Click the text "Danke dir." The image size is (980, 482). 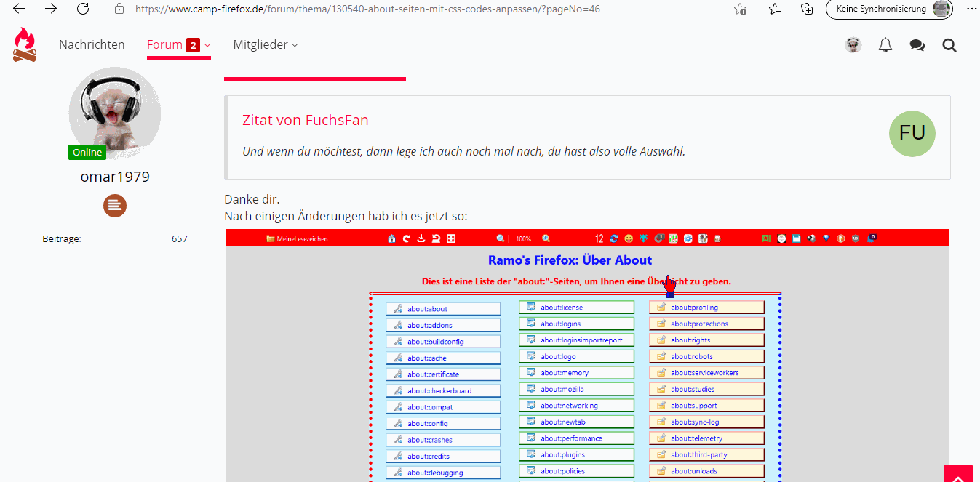point(252,199)
